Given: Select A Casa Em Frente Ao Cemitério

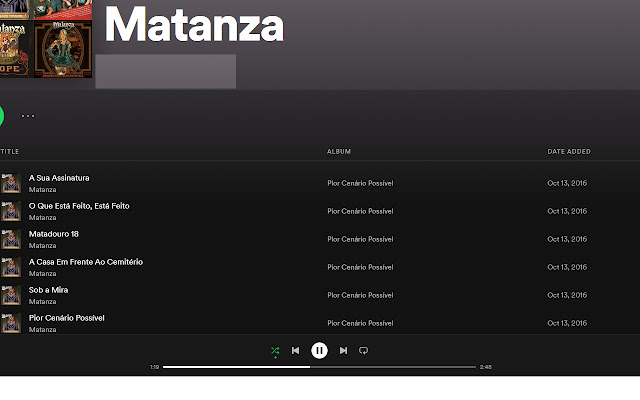Looking at the screenshot, I should [86, 262].
